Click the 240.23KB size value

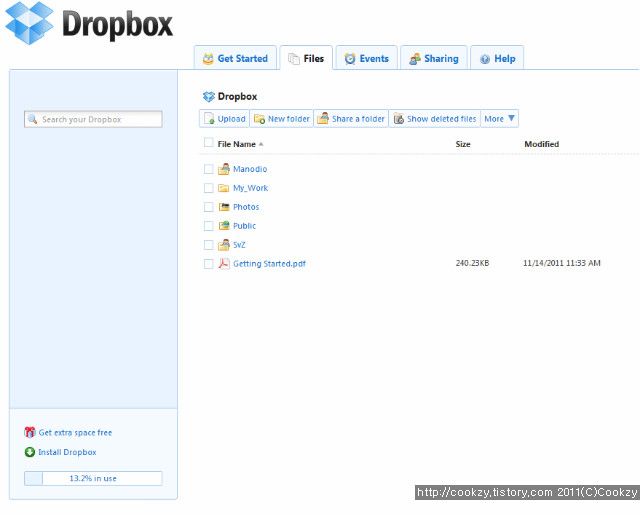[472, 263]
